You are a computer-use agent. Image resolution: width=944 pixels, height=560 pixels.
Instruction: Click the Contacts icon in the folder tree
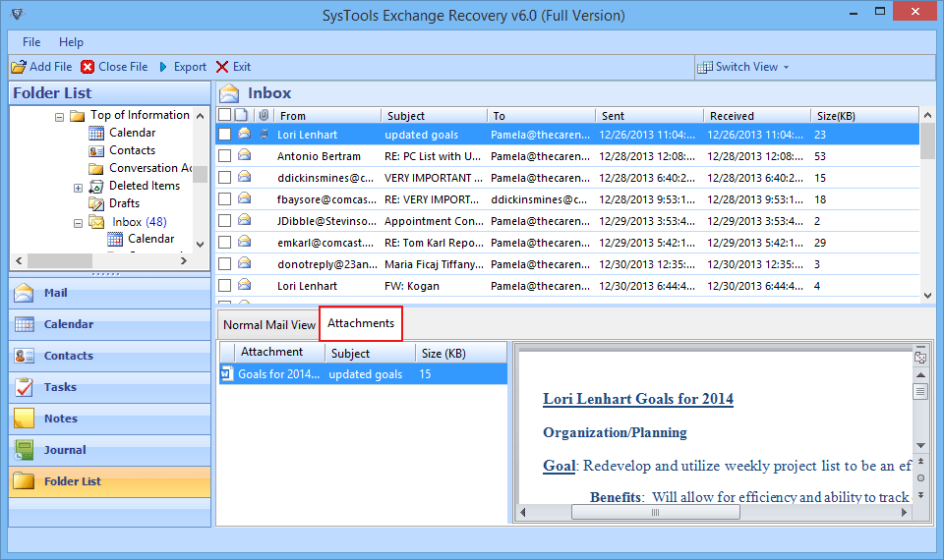coord(96,150)
